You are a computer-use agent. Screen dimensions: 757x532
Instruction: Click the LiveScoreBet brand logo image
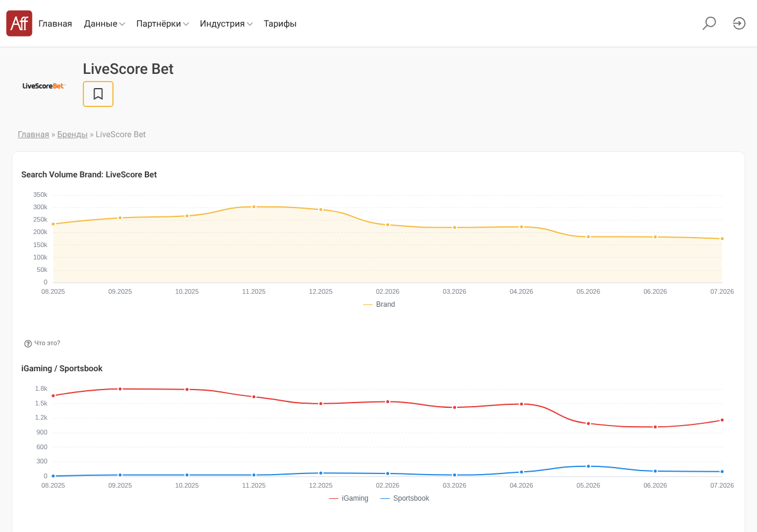click(44, 86)
